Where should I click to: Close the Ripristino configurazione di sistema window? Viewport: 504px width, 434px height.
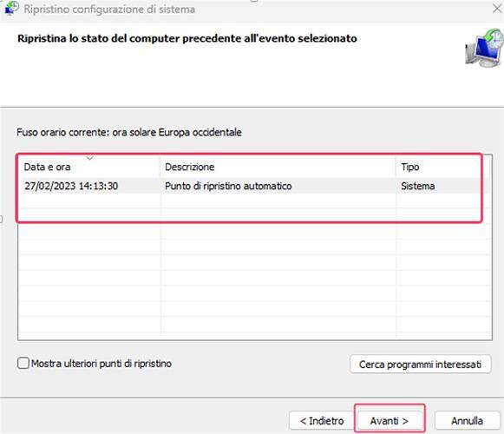(x=496, y=9)
